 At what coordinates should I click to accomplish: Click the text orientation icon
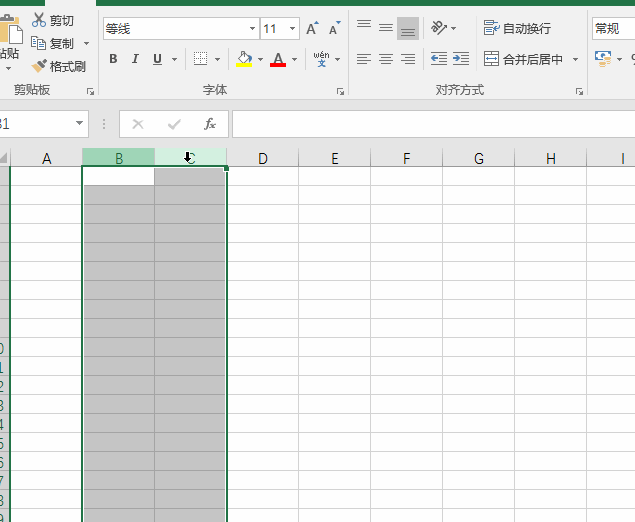439,28
